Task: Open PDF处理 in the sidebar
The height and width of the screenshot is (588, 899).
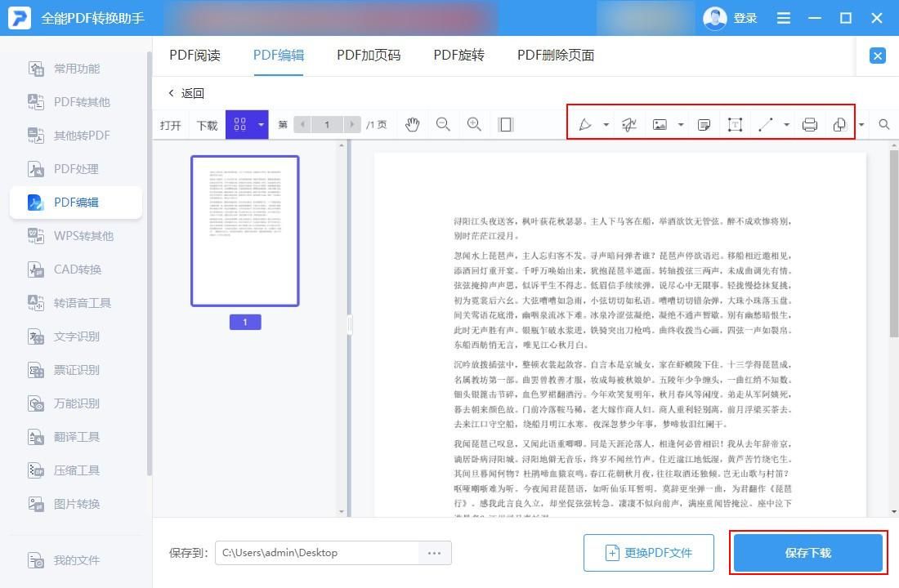Action: [76, 169]
